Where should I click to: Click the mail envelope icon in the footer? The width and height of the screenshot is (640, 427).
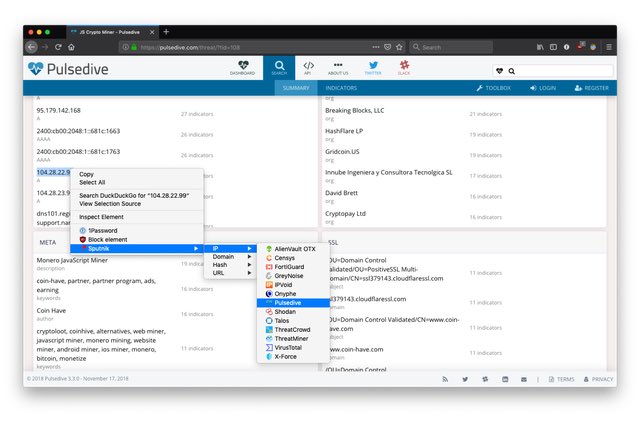click(524, 379)
